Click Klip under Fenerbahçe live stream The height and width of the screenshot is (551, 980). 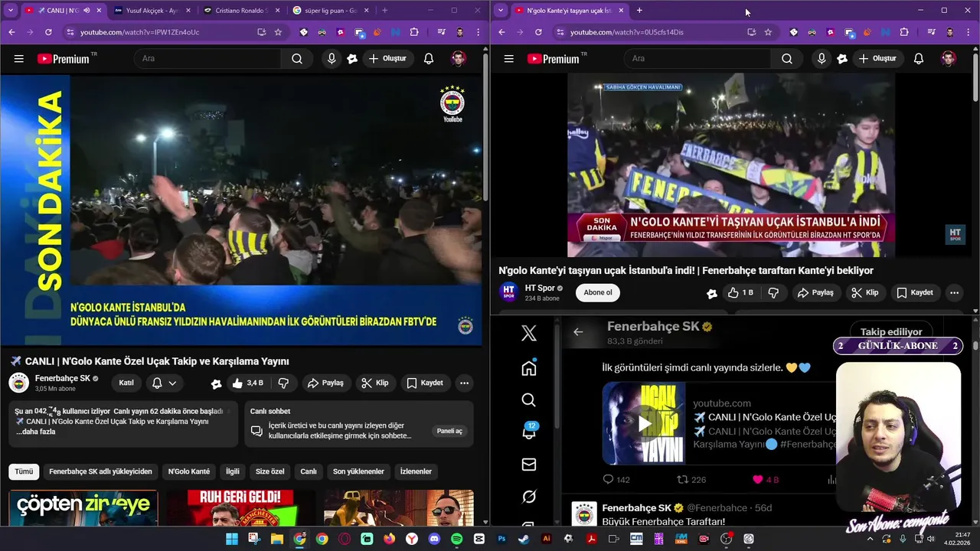(x=375, y=383)
